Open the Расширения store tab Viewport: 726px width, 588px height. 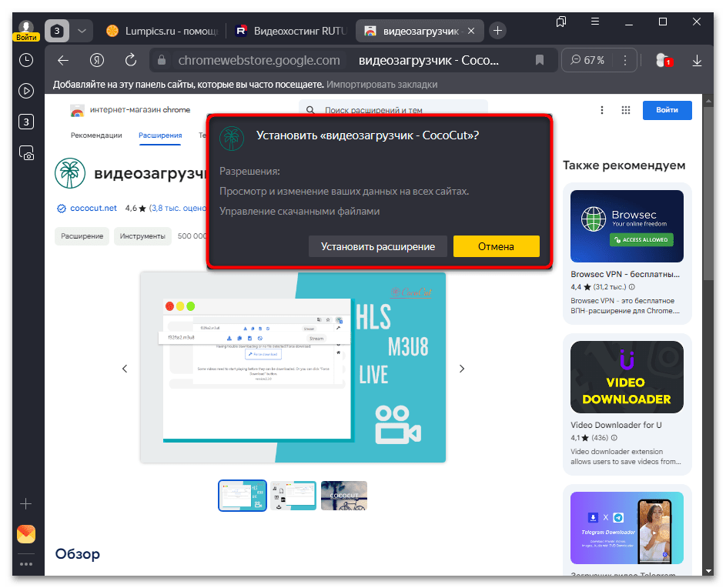(x=160, y=135)
